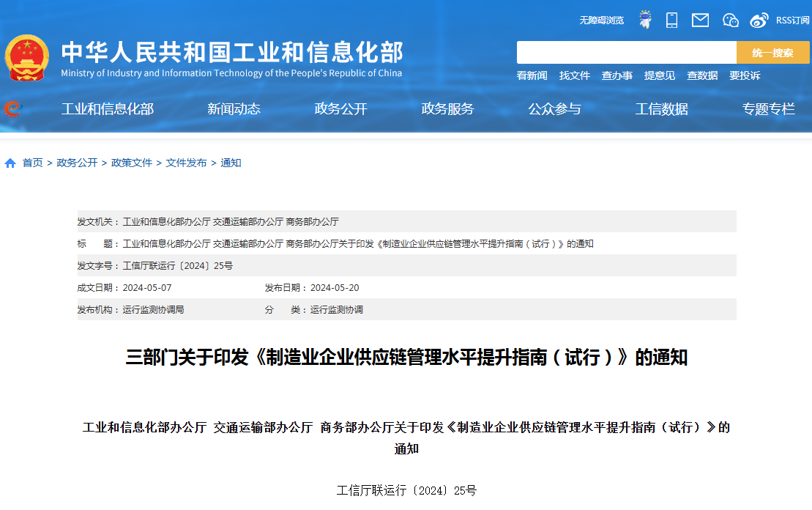Viewport: 812px width, 510px height.
Task: Click the English ministry name subtitle
Action: tap(231, 73)
